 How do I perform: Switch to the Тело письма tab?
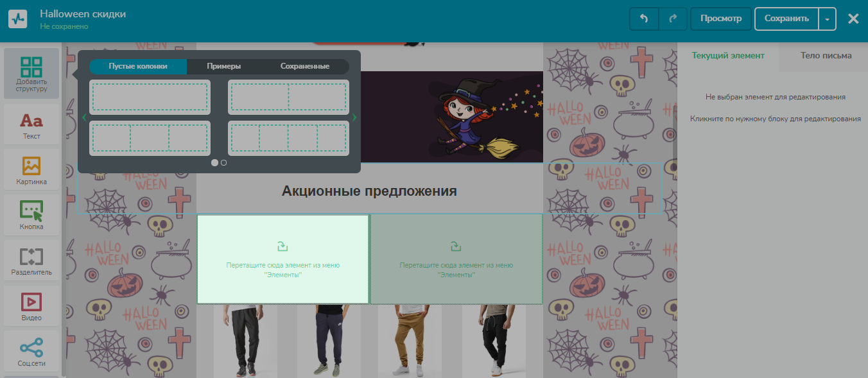tap(826, 56)
